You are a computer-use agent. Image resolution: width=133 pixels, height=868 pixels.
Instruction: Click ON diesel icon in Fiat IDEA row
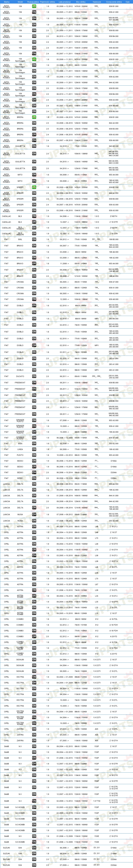[x=34, y=443]
